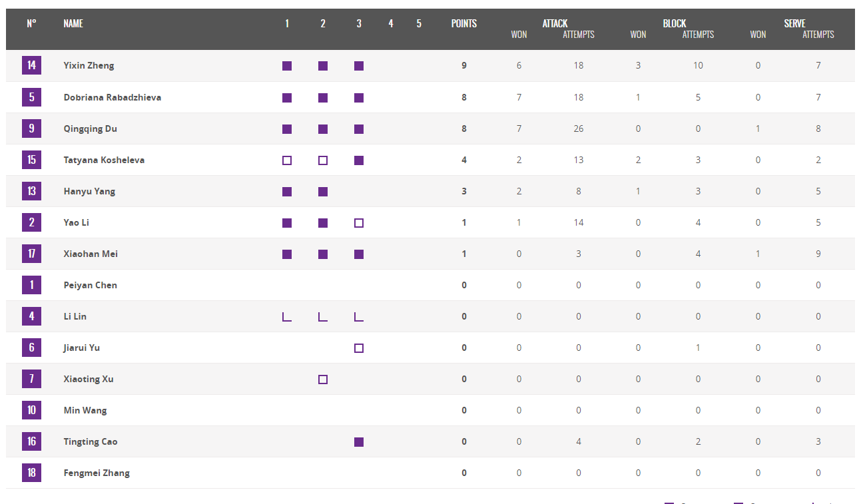This screenshot has width=859, height=504.
Task: Click Yao Li's hollow square in set 3
Action: coord(359,223)
